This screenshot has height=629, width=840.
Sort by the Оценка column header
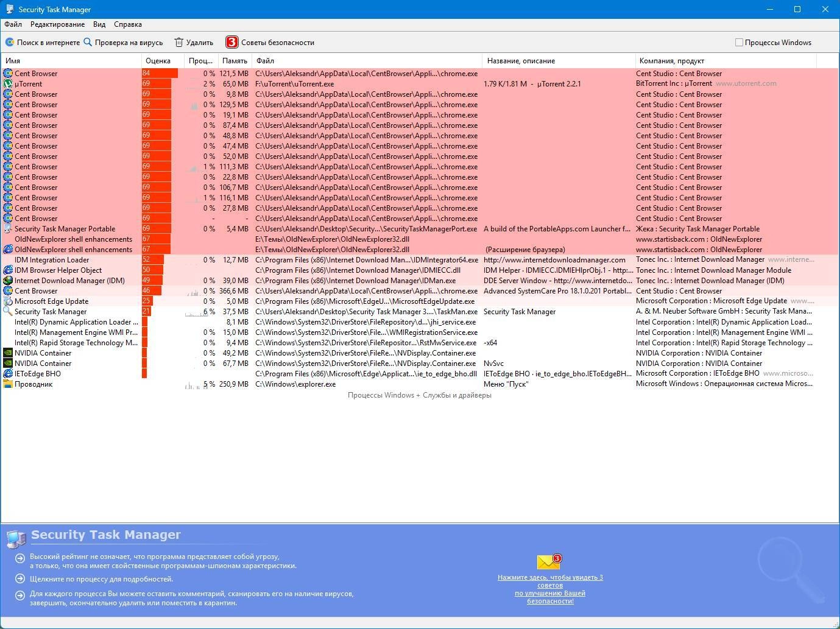point(163,61)
